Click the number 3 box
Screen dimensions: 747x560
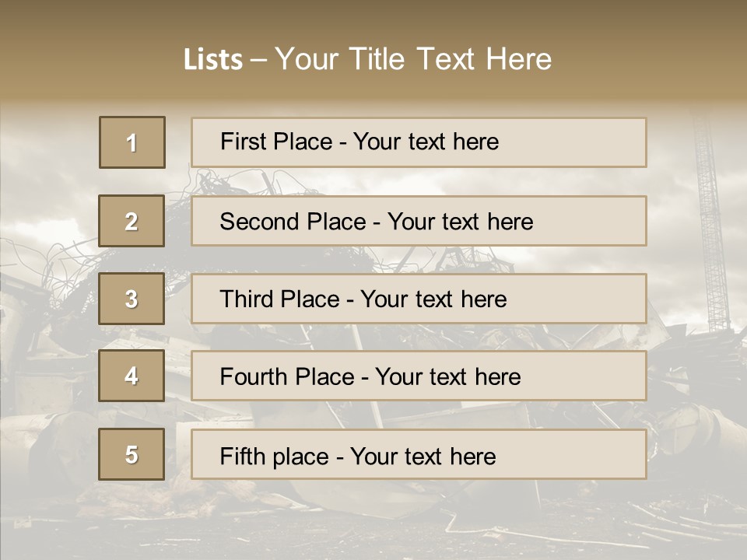pyautogui.click(x=132, y=299)
